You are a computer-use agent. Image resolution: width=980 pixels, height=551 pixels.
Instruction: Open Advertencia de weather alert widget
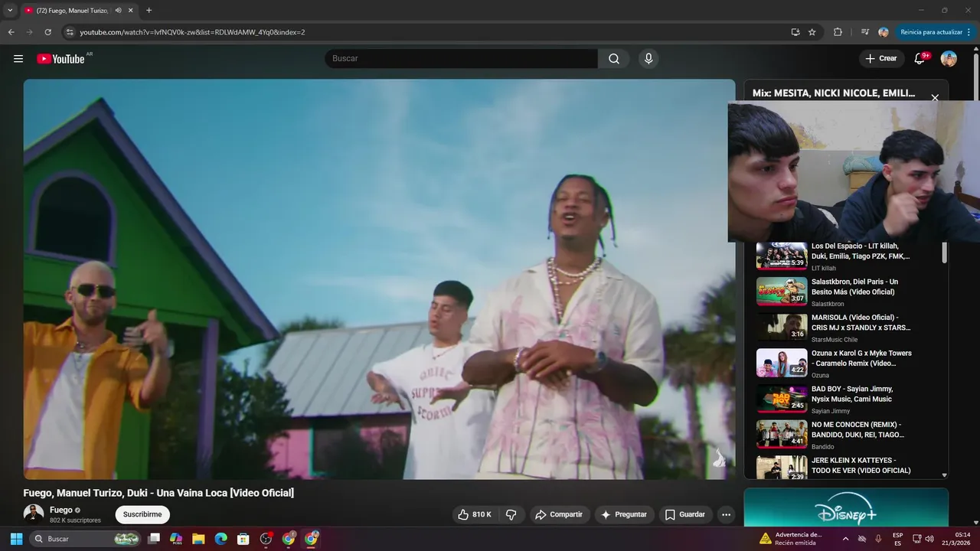click(790, 539)
